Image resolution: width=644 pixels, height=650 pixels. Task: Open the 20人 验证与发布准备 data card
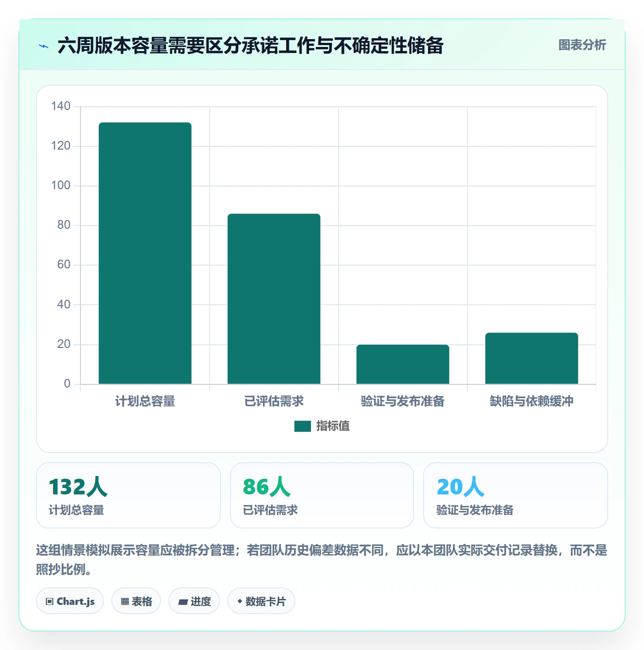click(x=516, y=495)
